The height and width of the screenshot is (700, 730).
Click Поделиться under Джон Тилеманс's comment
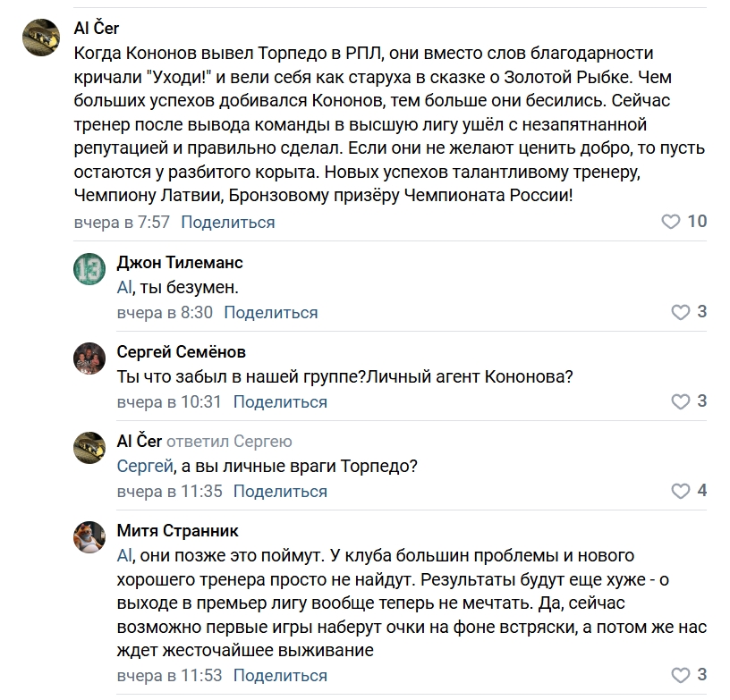pos(271,313)
